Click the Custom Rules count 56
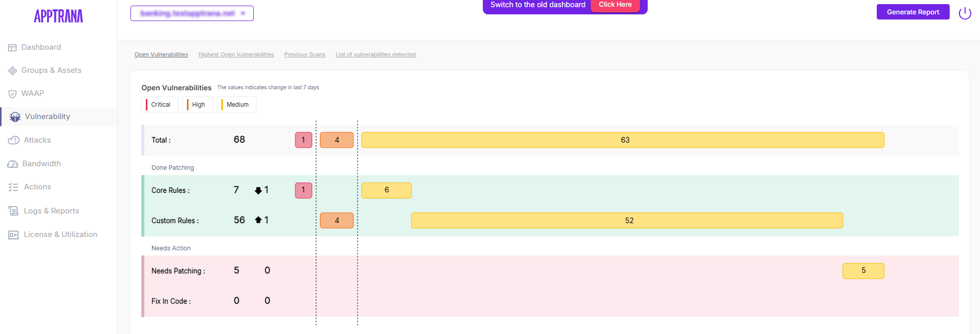Image resolution: width=980 pixels, height=334 pixels. (239, 220)
